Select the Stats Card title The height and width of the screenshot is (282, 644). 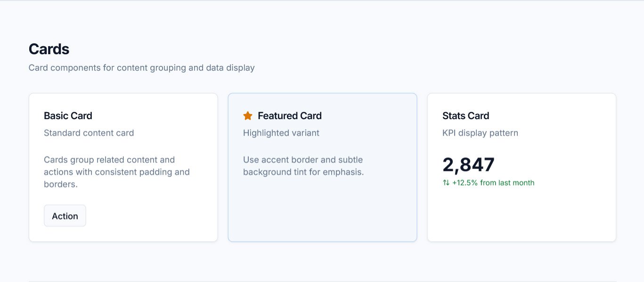465,116
